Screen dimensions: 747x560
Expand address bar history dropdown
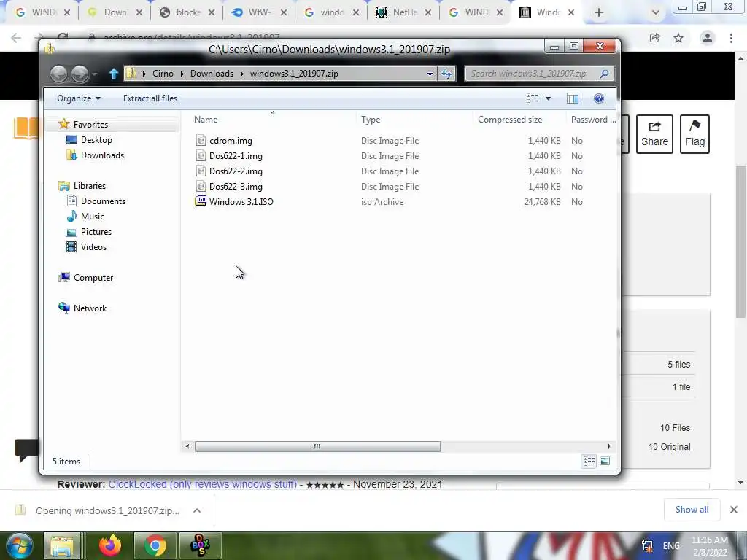pyautogui.click(x=430, y=74)
